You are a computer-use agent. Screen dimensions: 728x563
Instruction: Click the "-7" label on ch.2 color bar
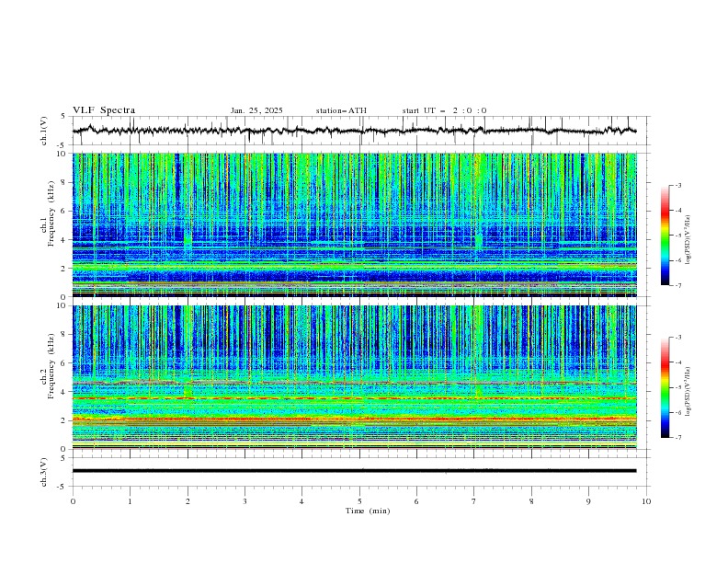coord(677,438)
